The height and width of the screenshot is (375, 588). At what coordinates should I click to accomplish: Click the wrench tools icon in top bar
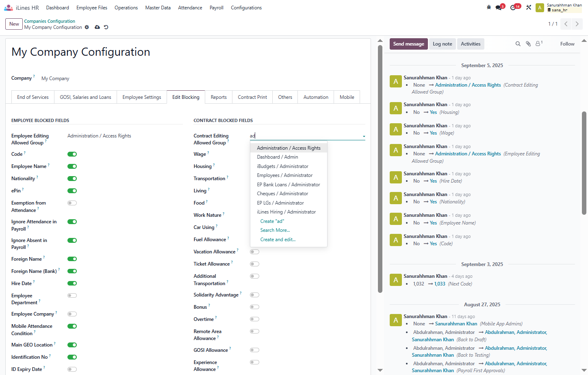click(x=529, y=7)
